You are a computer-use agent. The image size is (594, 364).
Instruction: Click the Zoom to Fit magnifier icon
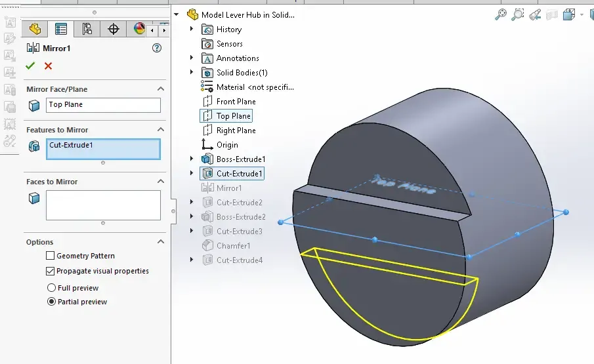tap(501, 14)
